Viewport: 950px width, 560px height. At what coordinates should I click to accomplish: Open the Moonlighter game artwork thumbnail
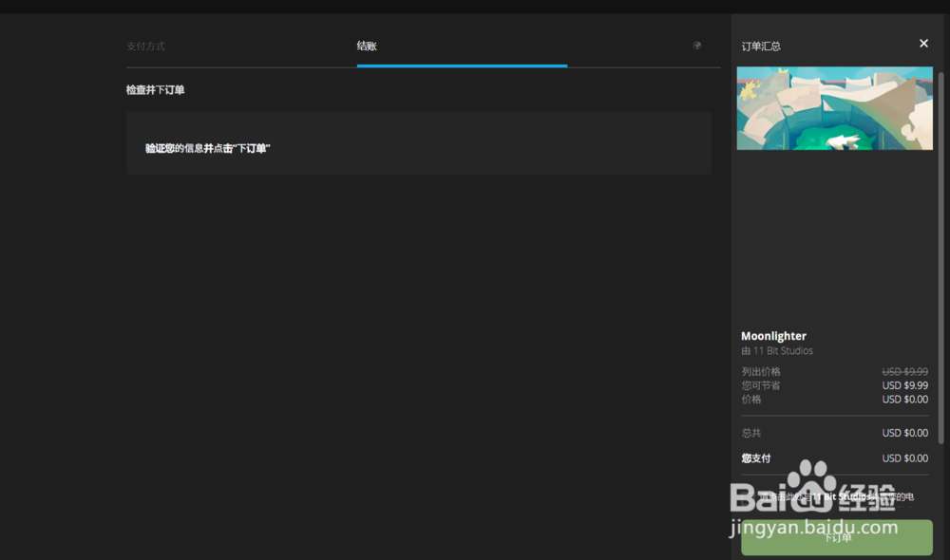834,108
